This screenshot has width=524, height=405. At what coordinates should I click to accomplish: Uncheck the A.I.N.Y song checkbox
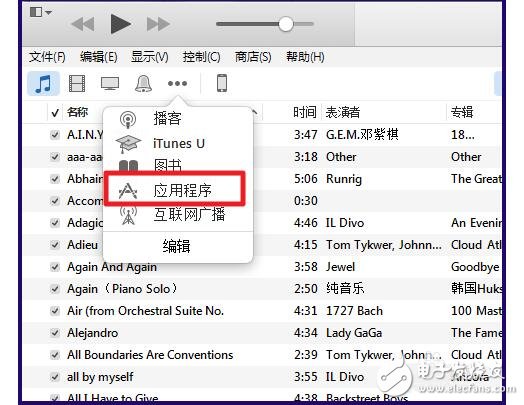tap(55, 135)
